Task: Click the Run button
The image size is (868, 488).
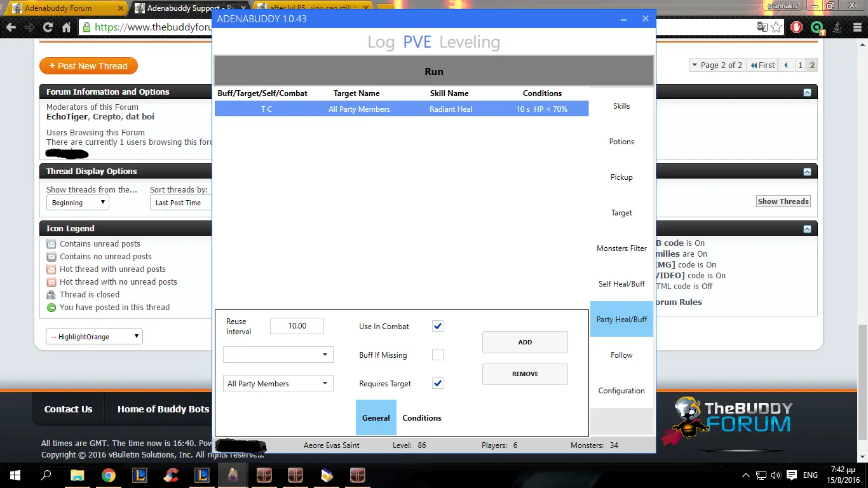Action: coord(434,71)
